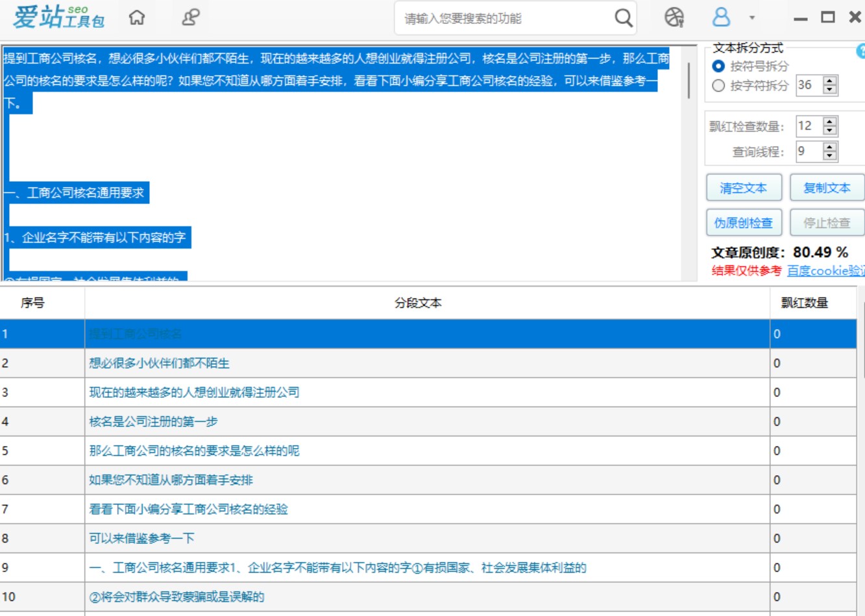
Task: Open the 百度cookie验证 link
Action: pyautogui.click(x=825, y=271)
